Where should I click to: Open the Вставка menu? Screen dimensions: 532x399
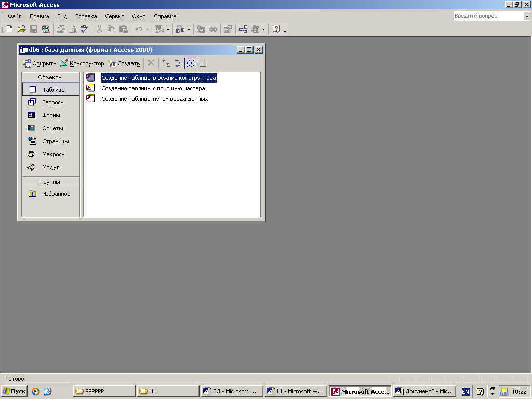(86, 16)
